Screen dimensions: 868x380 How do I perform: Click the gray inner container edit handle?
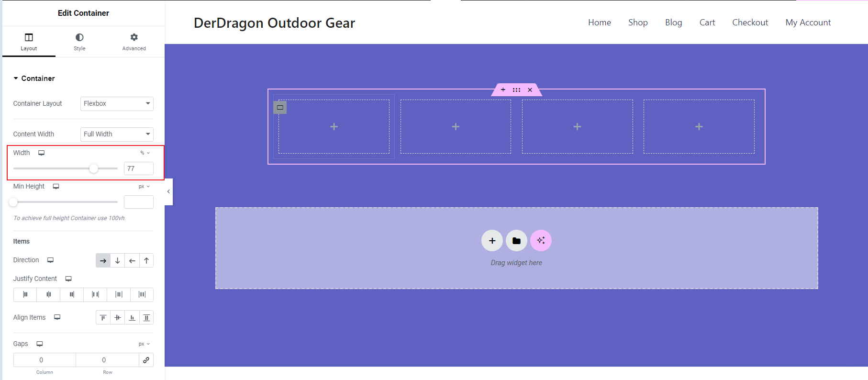(280, 107)
